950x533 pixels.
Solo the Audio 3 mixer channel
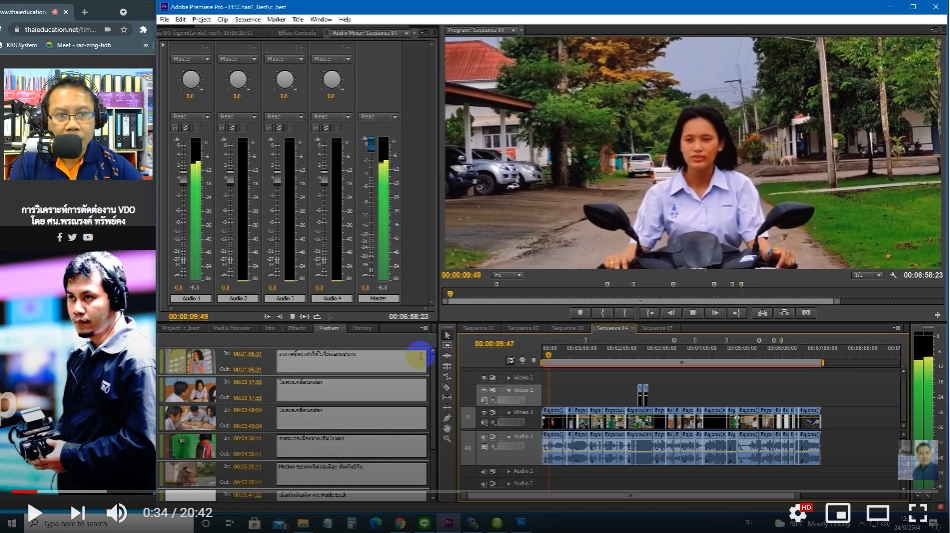coord(279,128)
